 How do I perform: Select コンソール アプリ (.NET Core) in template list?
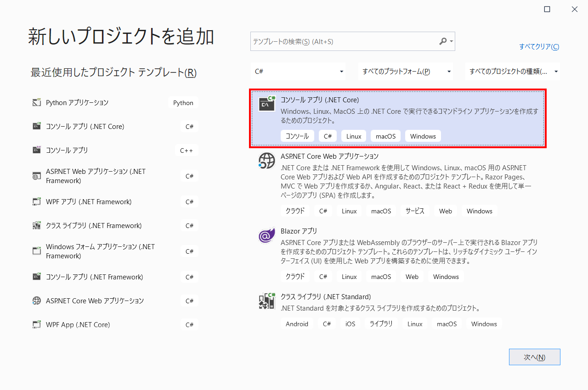pos(398,118)
